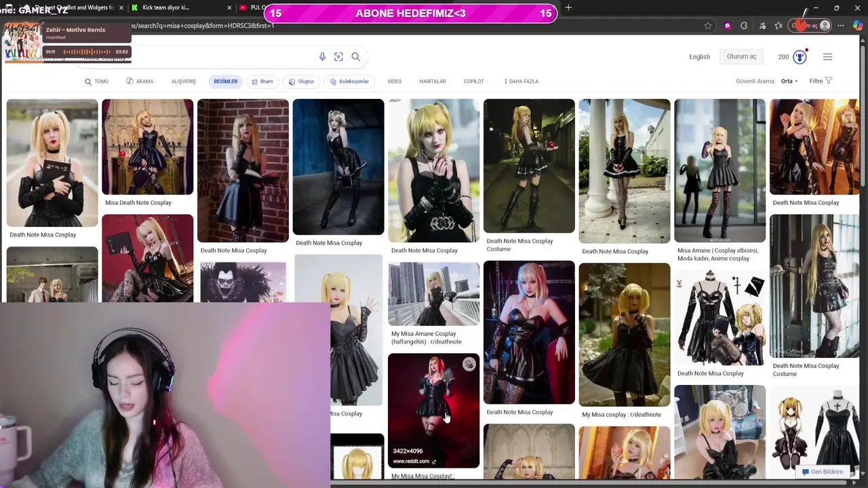This screenshot has width=868, height=488.
Task: Open the Bing hamburger settings menu
Action: click(827, 57)
